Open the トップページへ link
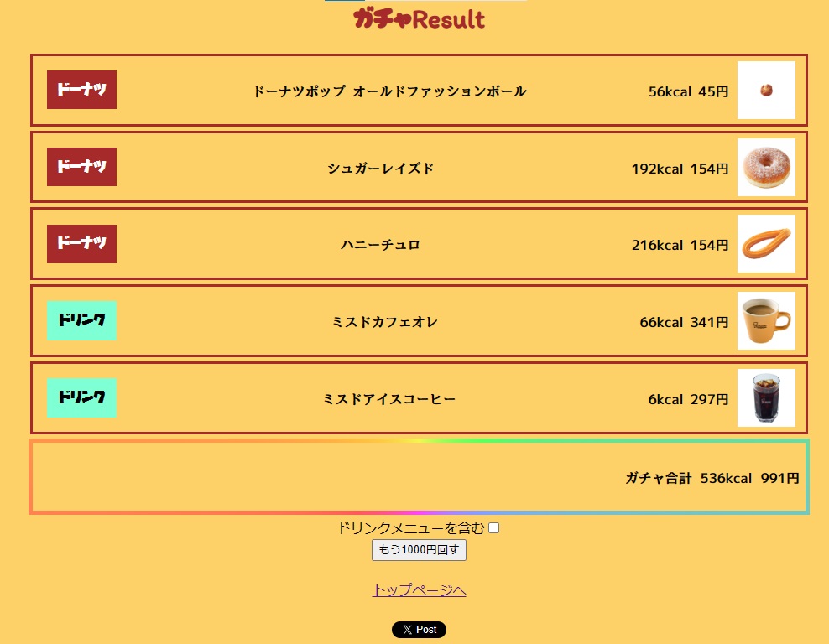 (x=419, y=590)
